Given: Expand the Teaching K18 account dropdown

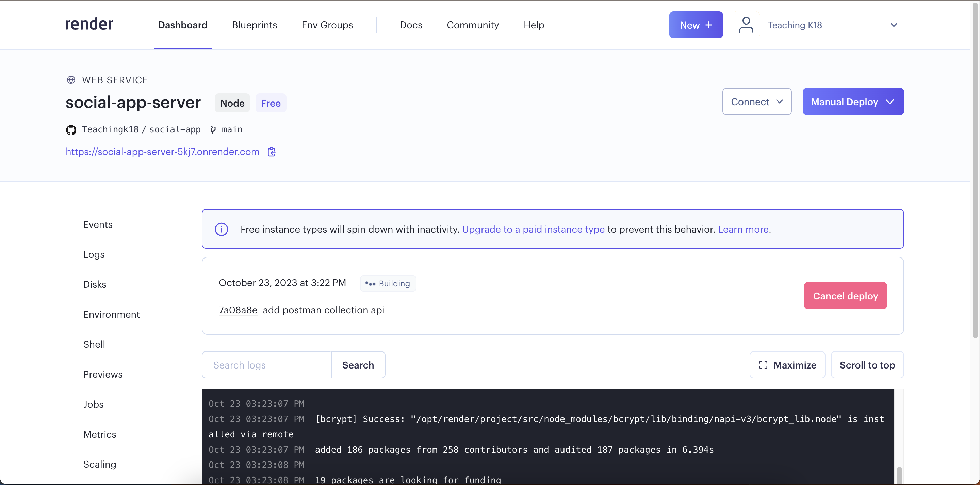Looking at the screenshot, I should click(x=893, y=25).
